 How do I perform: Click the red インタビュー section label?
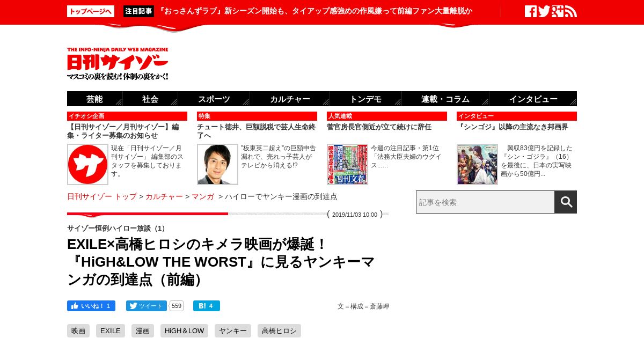[x=517, y=116]
